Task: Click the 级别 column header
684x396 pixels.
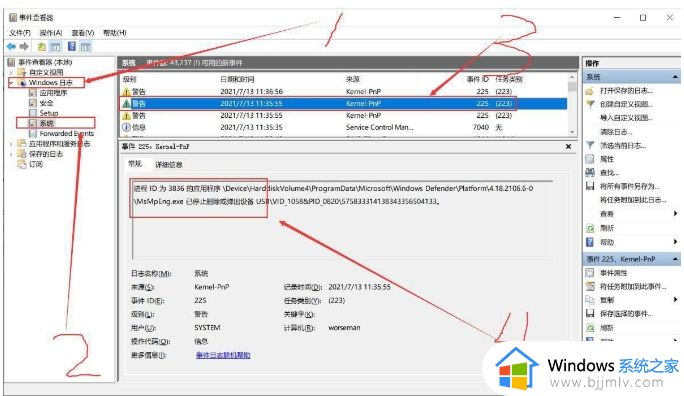Action: (x=130, y=79)
